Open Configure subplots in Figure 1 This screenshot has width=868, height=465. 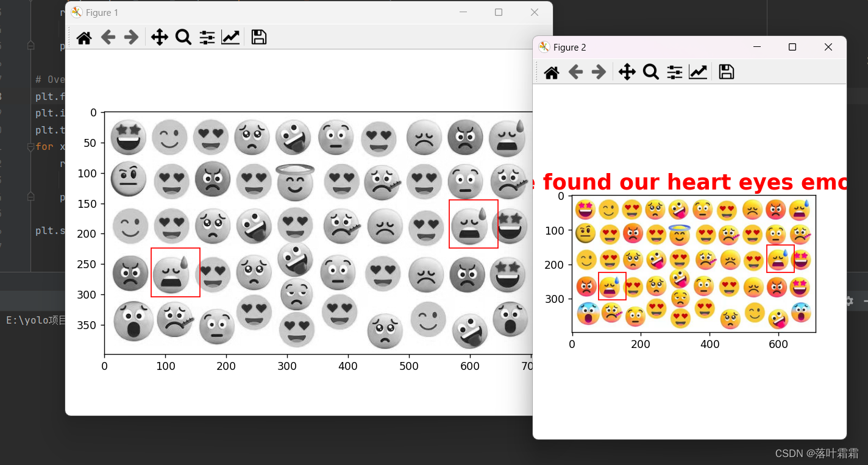point(207,38)
